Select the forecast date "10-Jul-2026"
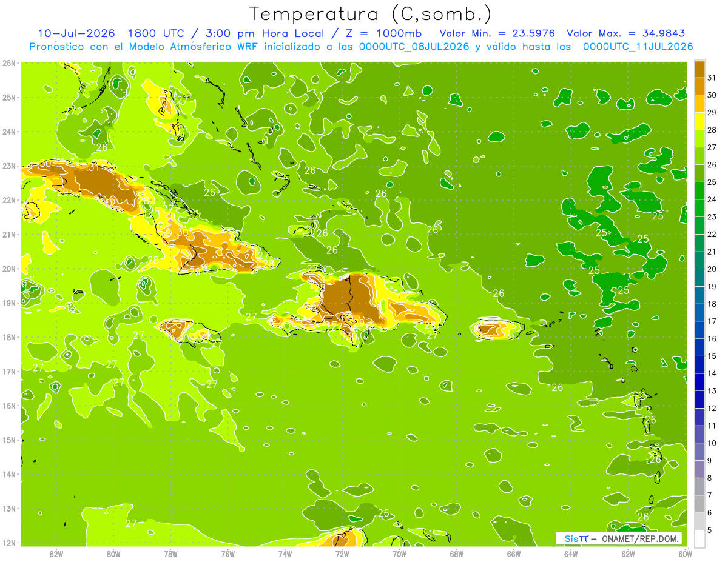 [76, 33]
